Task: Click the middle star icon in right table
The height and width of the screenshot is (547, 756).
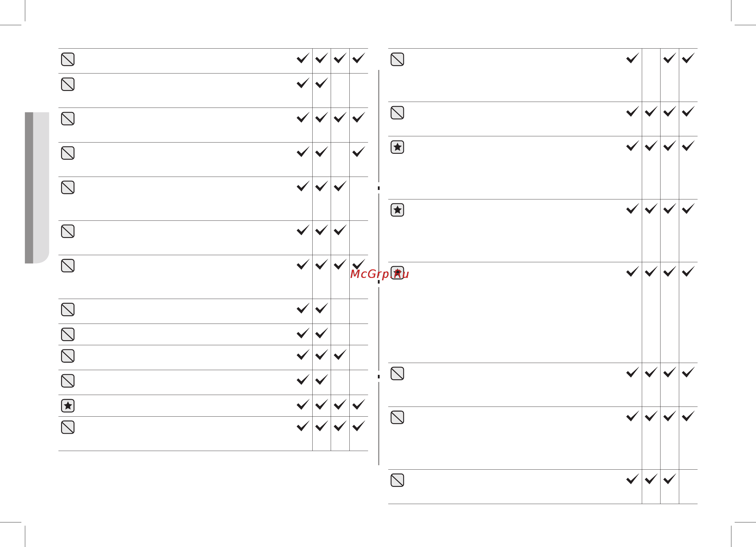Action: click(397, 210)
